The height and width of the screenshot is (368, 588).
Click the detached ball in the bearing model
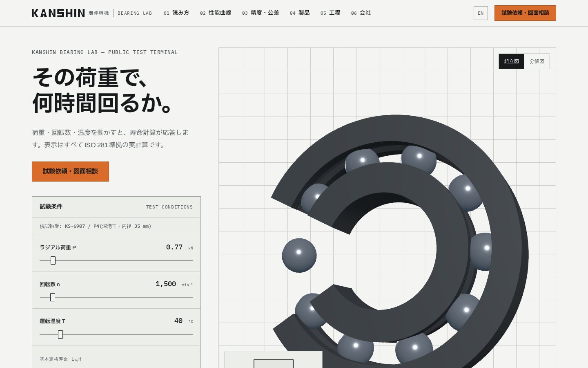299,255
